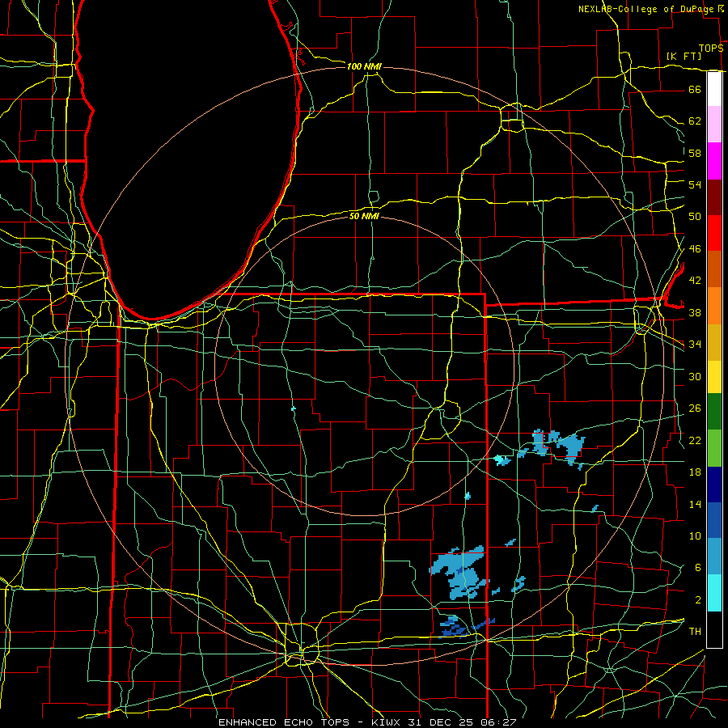Click the medium blue legend swatch

click(x=714, y=520)
